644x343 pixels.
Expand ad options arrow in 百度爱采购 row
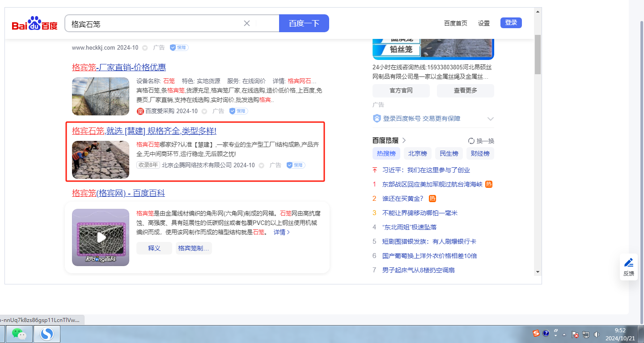tap(204, 111)
